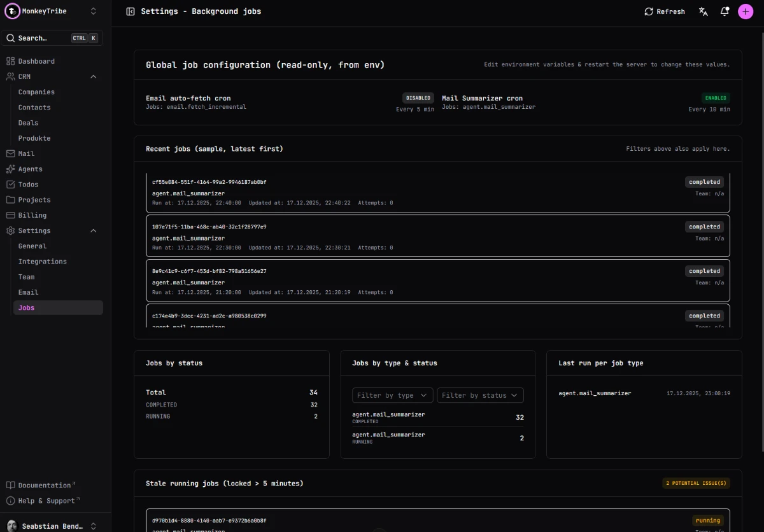Select the Jobs settings item
This screenshot has height=532, width=764.
(58, 307)
